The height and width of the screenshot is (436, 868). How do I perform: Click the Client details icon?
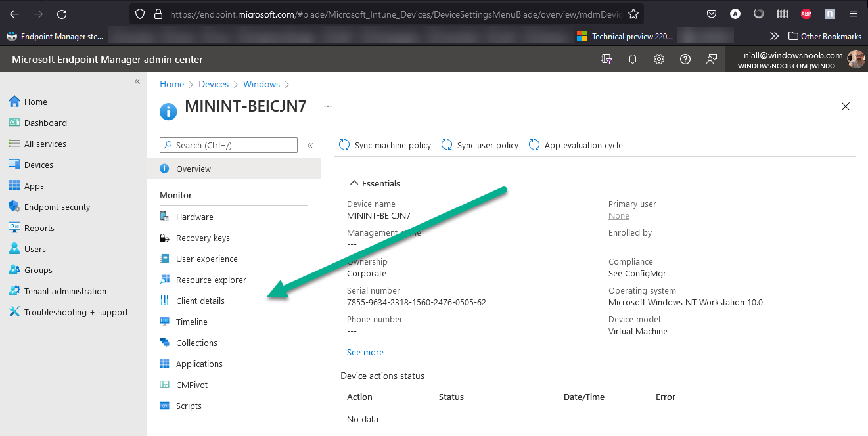(164, 301)
